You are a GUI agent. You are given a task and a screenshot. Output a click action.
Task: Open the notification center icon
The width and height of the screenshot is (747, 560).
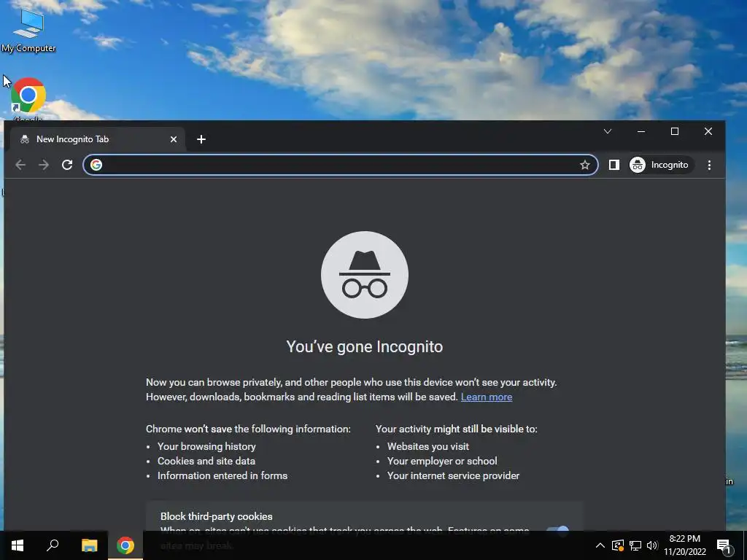click(724, 545)
